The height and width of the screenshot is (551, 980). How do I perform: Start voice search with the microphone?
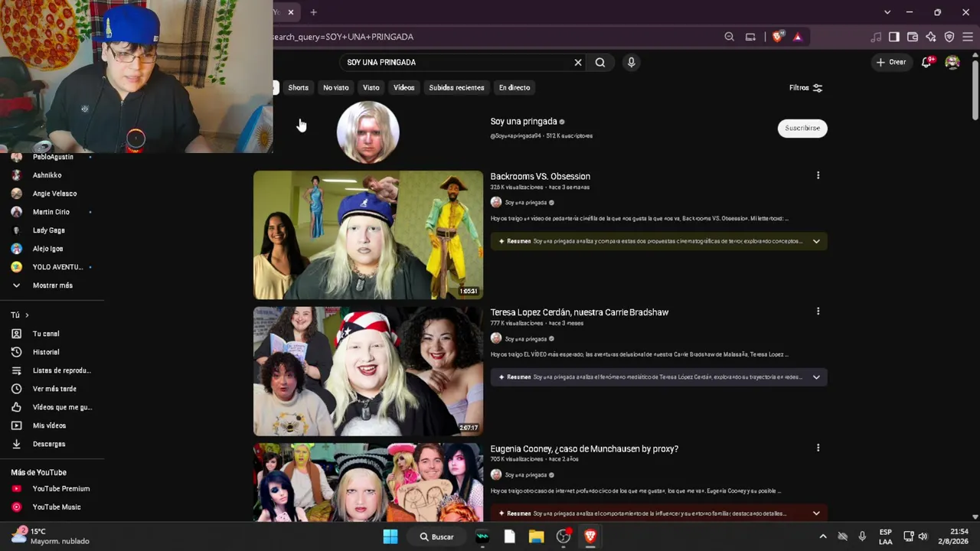pos(631,63)
